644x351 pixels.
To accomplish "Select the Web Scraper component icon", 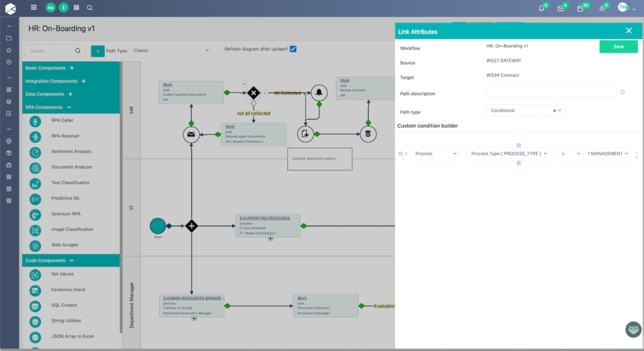I will click(x=35, y=246).
